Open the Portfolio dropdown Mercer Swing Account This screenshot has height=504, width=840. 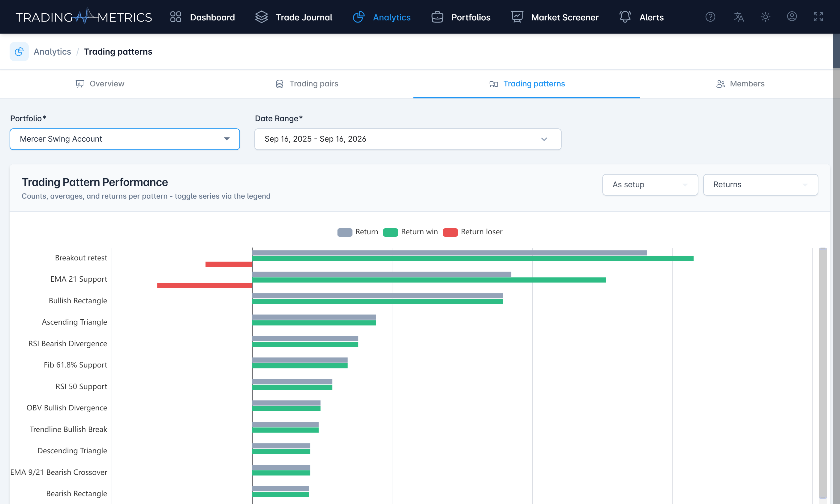pyautogui.click(x=124, y=139)
